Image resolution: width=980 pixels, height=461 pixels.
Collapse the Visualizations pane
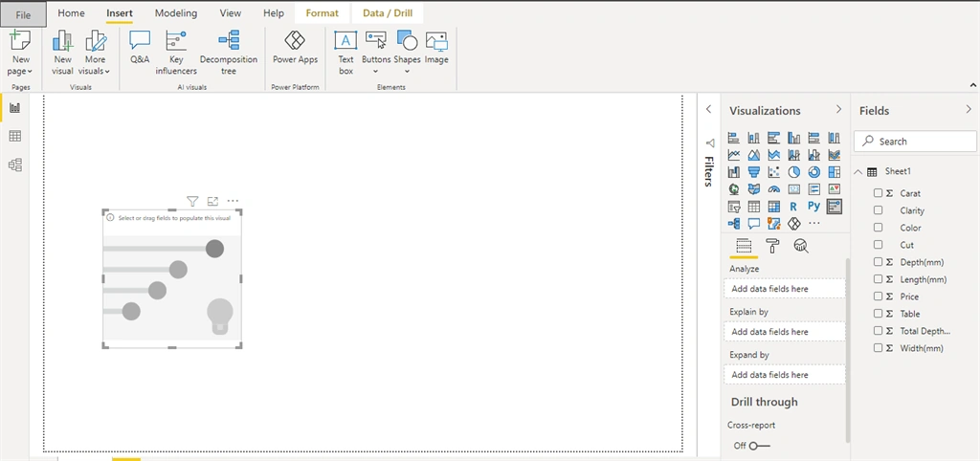(838, 109)
